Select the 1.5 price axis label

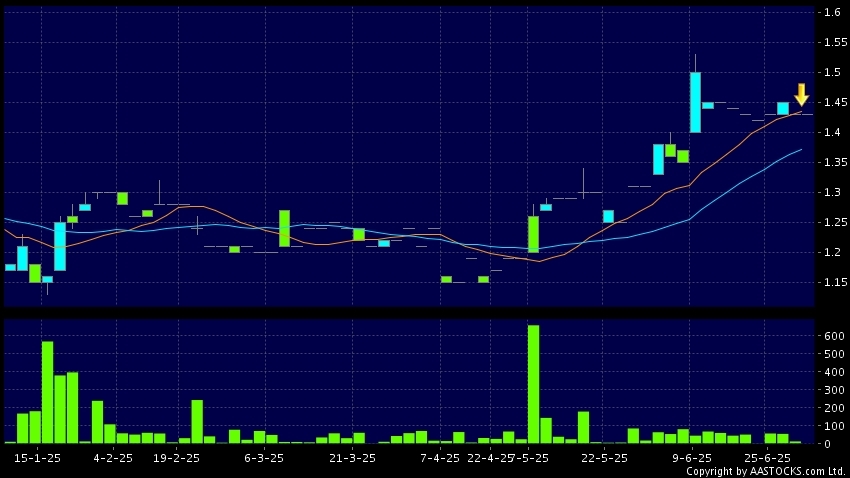pyautogui.click(x=832, y=73)
